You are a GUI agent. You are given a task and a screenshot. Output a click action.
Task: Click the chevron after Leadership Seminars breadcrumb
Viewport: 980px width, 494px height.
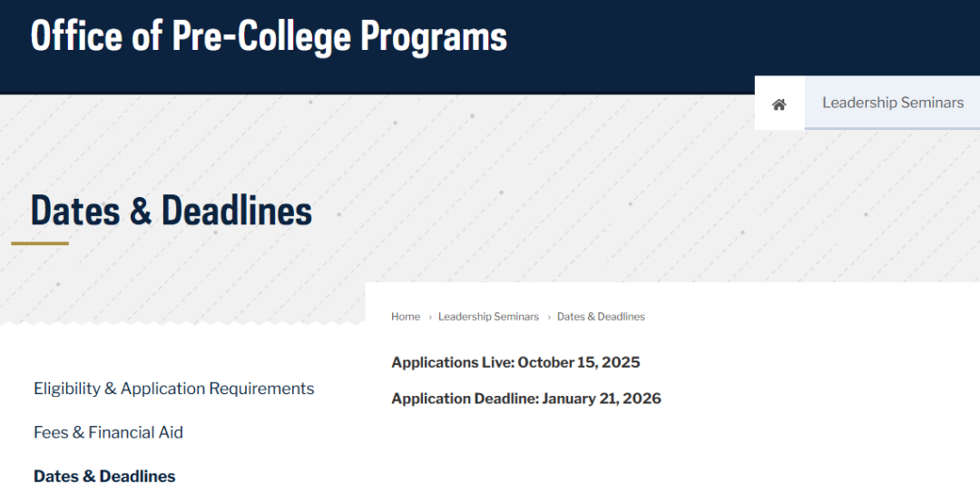coord(548,317)
